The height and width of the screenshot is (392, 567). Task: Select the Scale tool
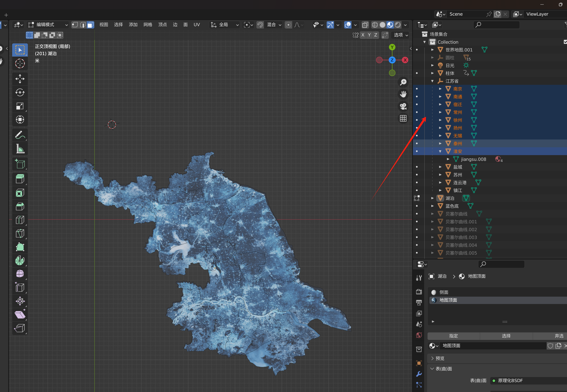(x=20, y=106)
